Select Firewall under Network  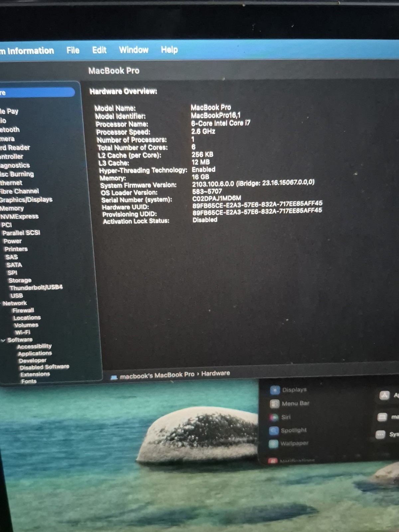tap(23, 311)
